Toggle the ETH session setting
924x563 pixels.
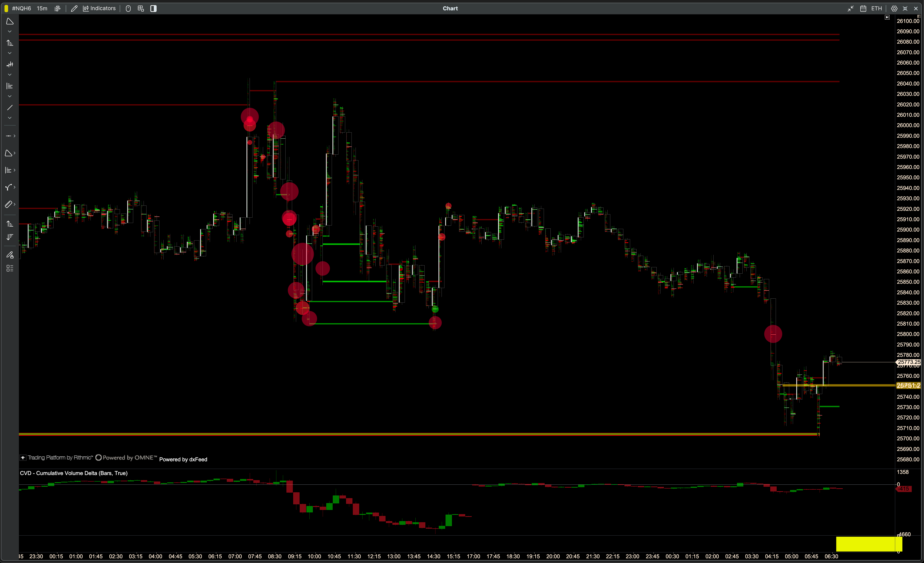(876, 8)
